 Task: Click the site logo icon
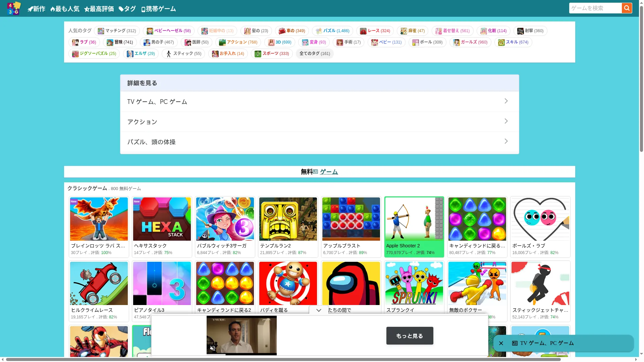tap(14, 8)
